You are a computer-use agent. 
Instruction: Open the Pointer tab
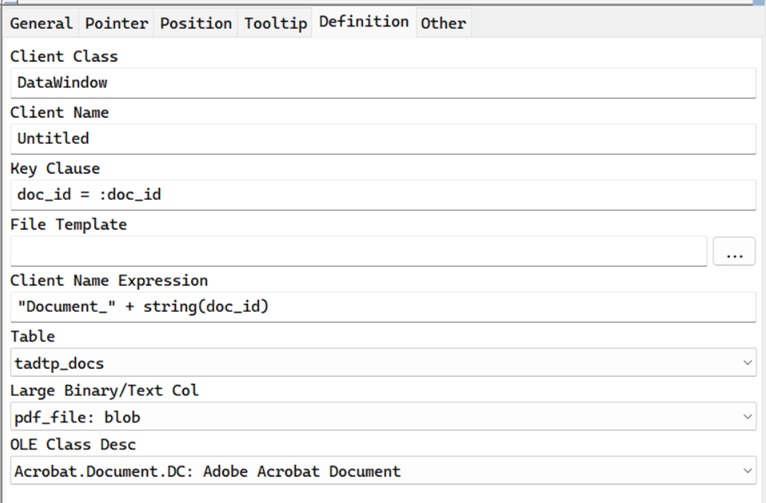[116, 23]
